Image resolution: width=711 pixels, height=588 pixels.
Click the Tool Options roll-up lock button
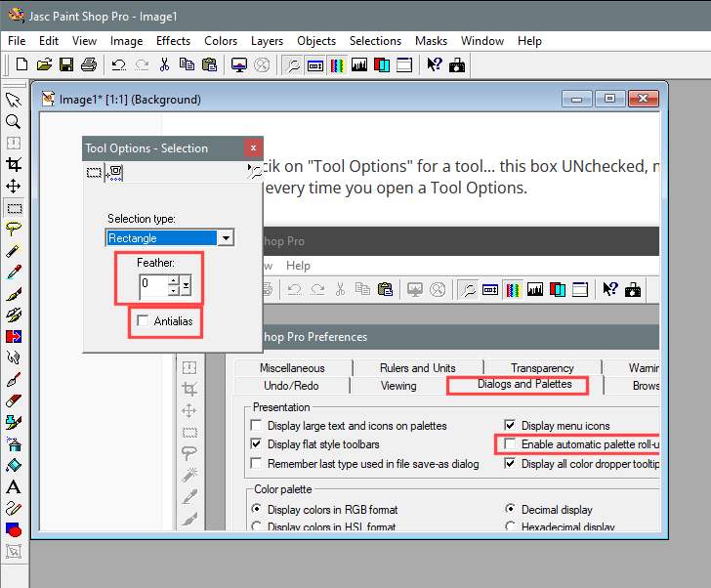[254, 171]
